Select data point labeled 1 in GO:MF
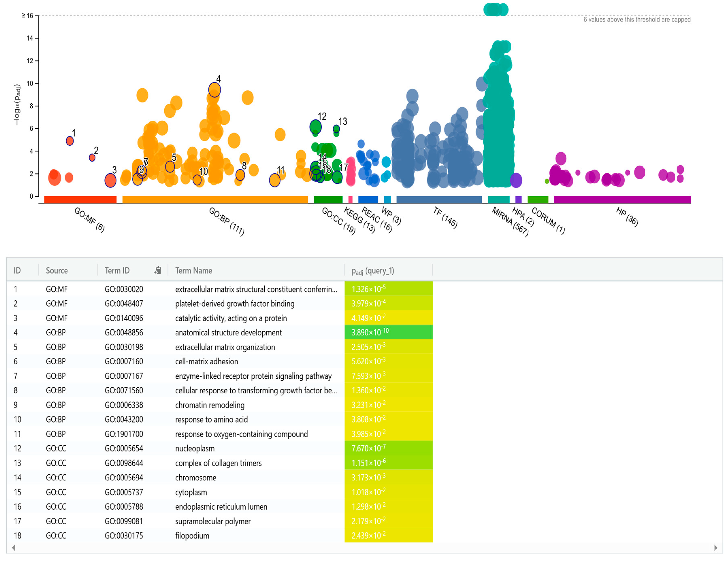Viewport: 728px width, 561px height. (70, 141)
